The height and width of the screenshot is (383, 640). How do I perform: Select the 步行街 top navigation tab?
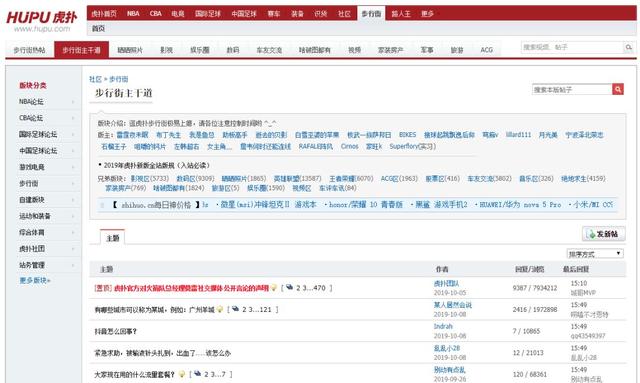(x=371, y=13)
